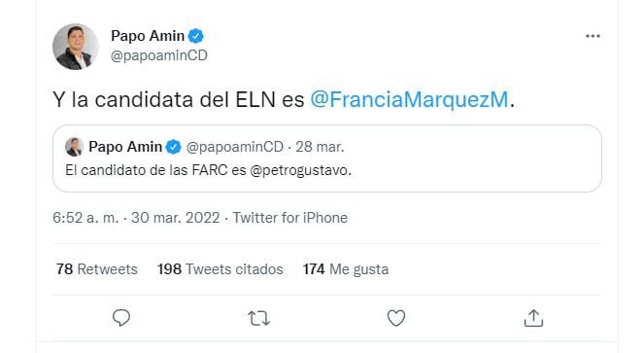This screenshot has height=353, width=644.
Task: Like the tweet with heart icon
Action: [x=396, y=318]
